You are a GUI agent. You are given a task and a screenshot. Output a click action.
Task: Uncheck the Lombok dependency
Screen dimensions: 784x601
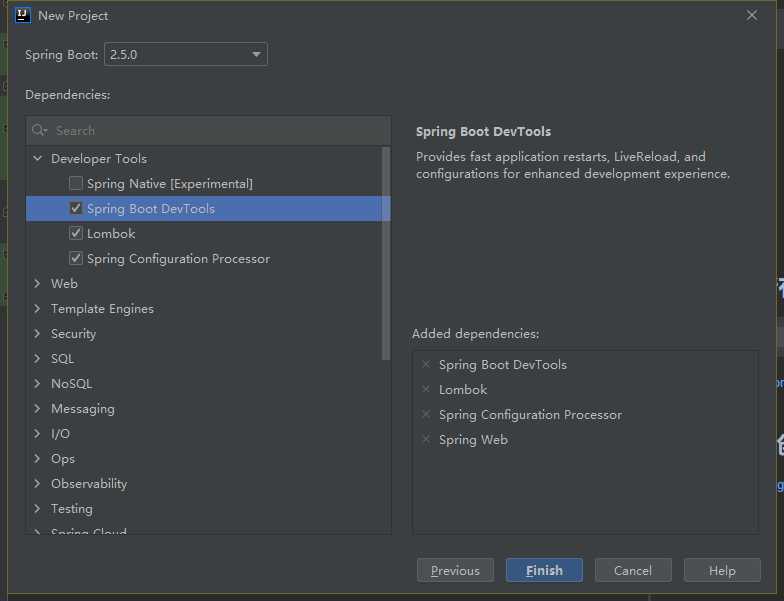(76, 234)
